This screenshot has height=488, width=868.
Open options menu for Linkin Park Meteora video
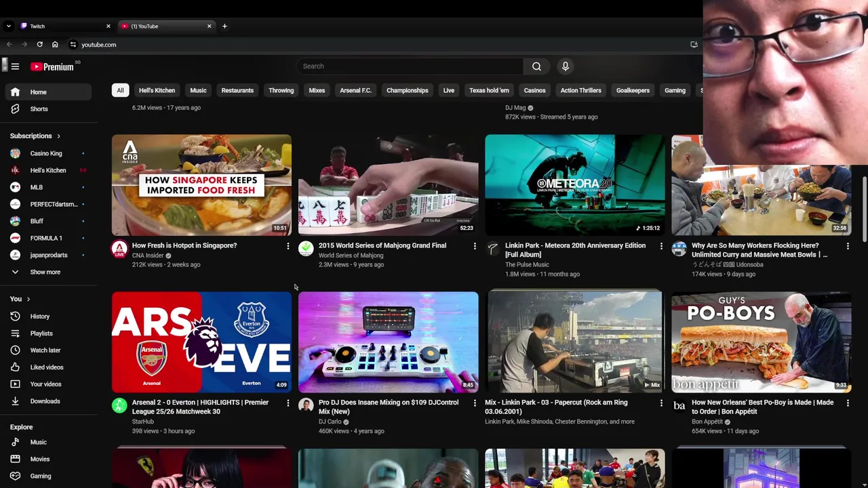click(x=661, y=246)
